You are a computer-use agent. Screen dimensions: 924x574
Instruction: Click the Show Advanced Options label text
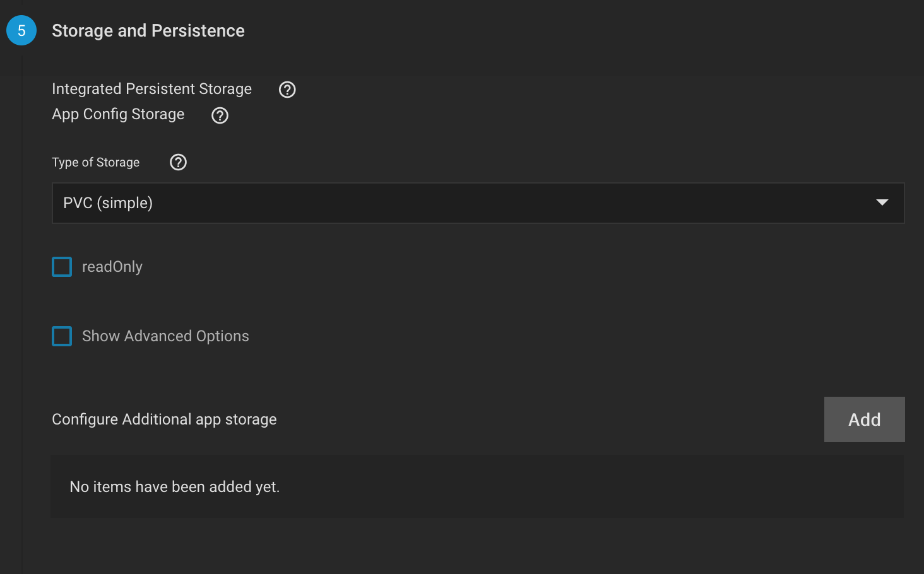point(165,336)
